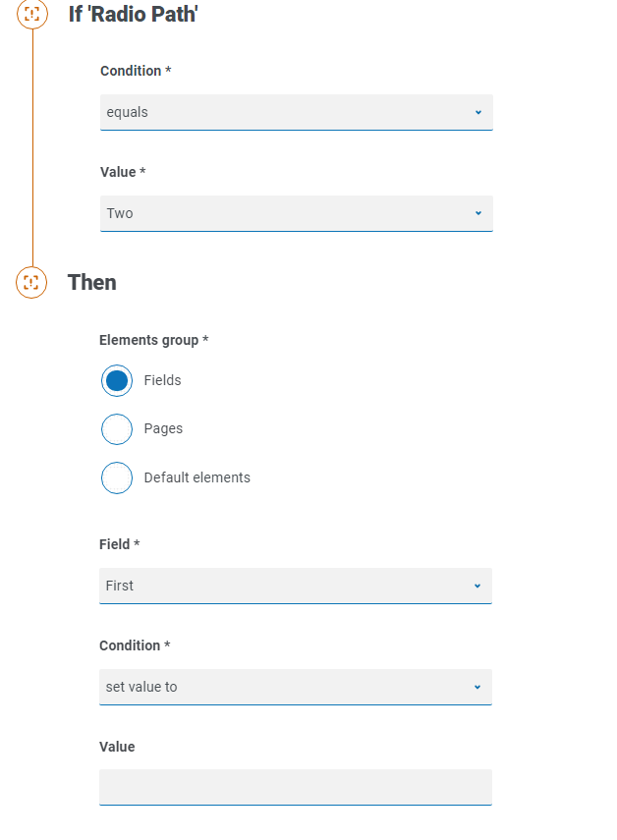Screen dimensions: 617x840
Task: Click the 'Pages' option label text
Action: 163,428
